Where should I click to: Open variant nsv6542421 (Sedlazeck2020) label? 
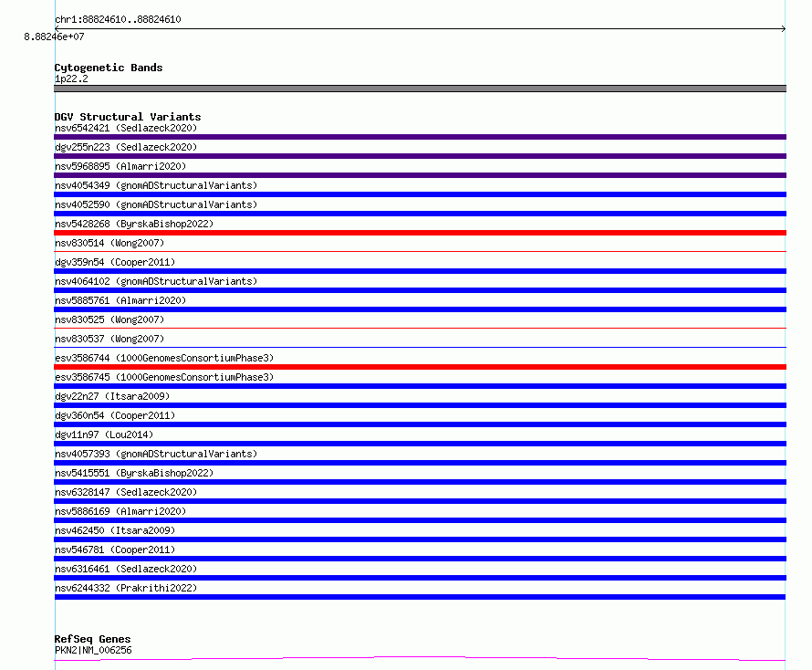tap(126, 128)
